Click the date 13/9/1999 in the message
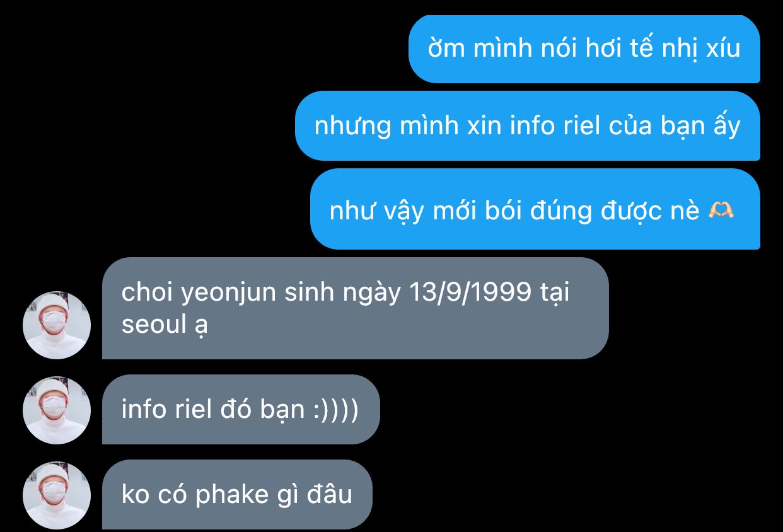 pyautogui.click(x=471, y=292)
